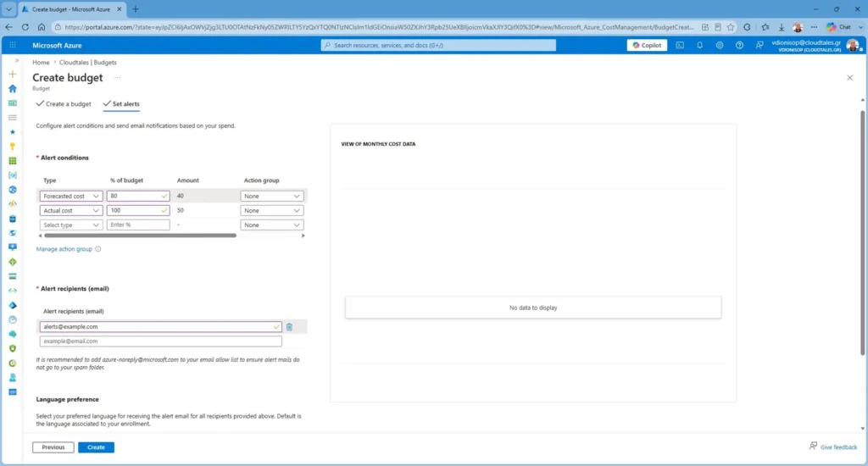Focus the Azure search resources box
The width and height of the screenshot is (868, 466).
438,46
